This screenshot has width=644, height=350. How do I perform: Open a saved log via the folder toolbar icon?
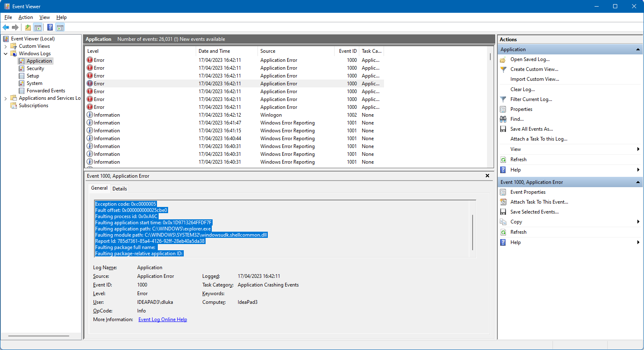(27, 27)
